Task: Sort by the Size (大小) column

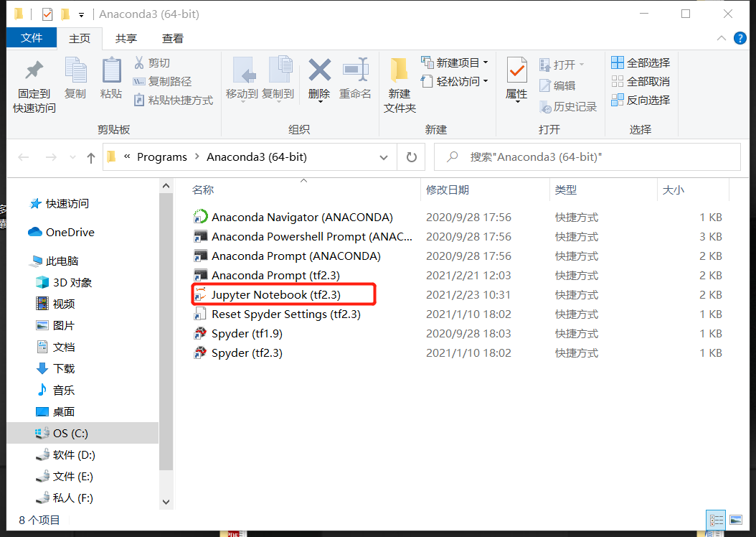Action: 673,190
